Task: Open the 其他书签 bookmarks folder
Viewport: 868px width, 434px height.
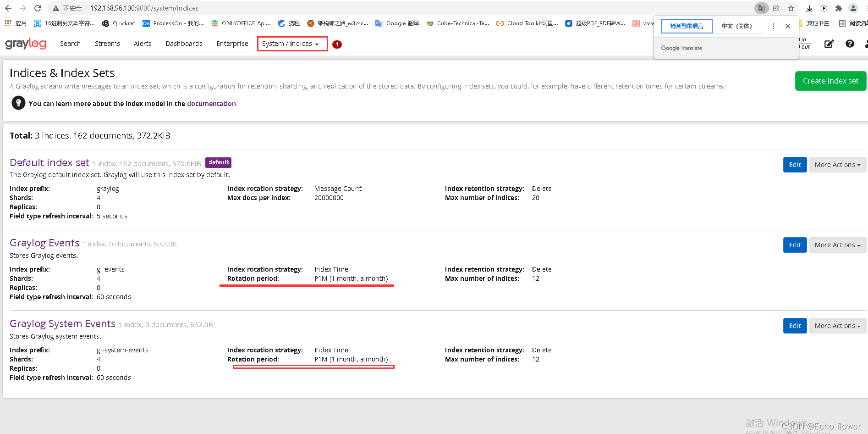Action: (x=814, y=23)
